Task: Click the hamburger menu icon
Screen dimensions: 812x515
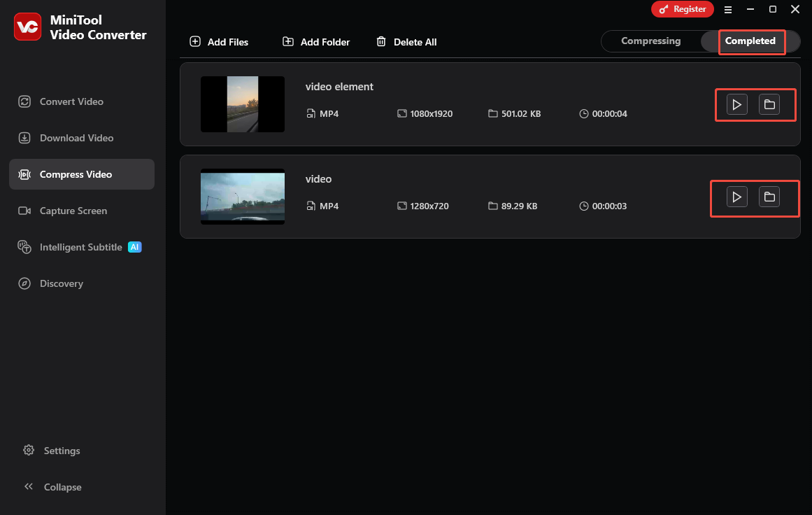Action: tap(728, 9)
